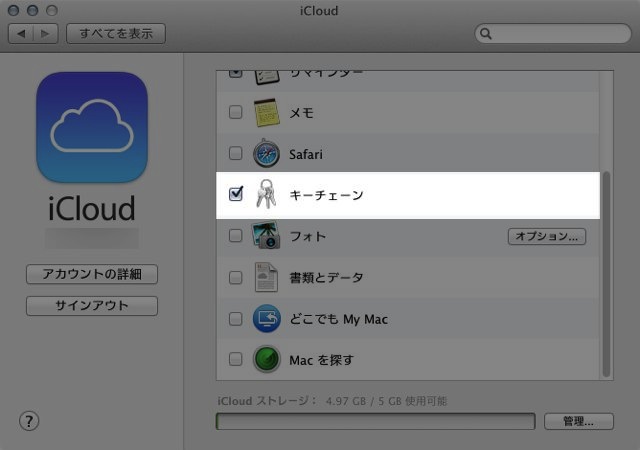Enable the フォト checkbox
Viewport: 640px width, 450px height.
point(236,236)
